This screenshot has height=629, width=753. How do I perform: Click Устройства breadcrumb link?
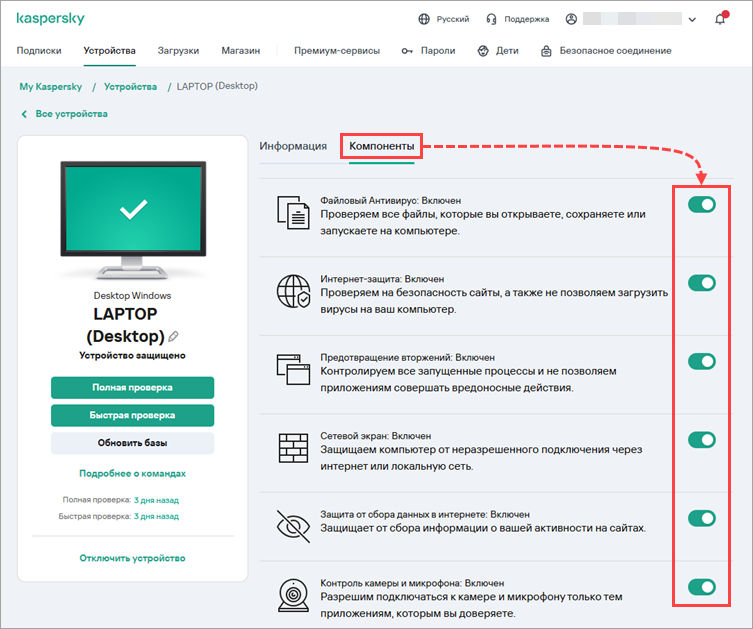130,86
